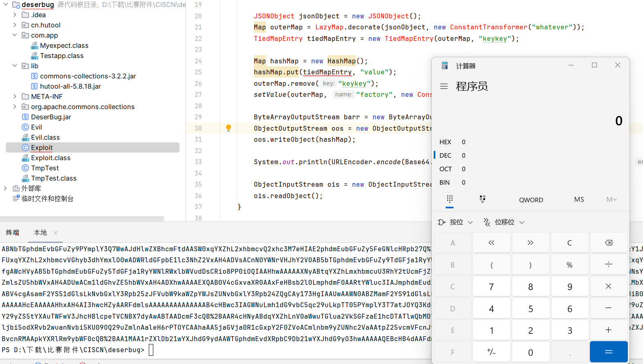Click digit 2 on calculator

pos(531,330)
